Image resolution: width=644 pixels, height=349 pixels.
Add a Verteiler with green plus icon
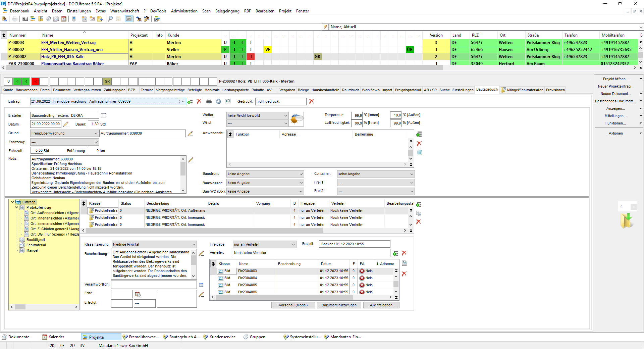point(395,253)
